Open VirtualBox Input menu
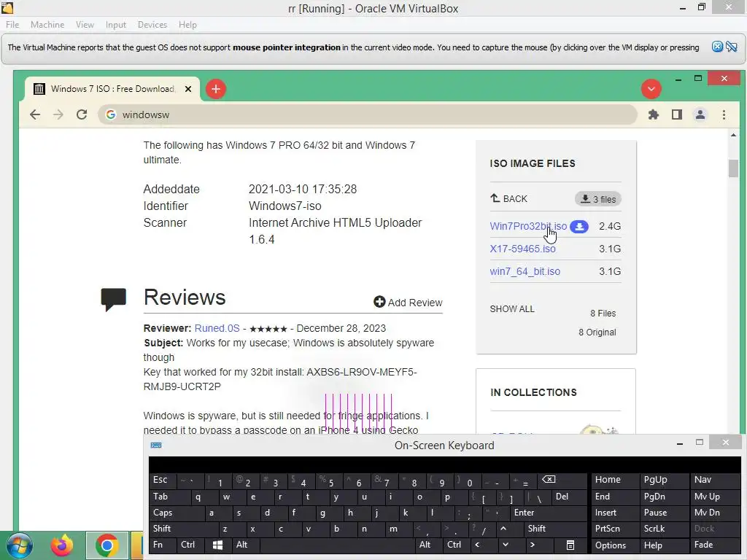This screenshot has width=747, height=560. pyautogui.click(x=116, y=25)
